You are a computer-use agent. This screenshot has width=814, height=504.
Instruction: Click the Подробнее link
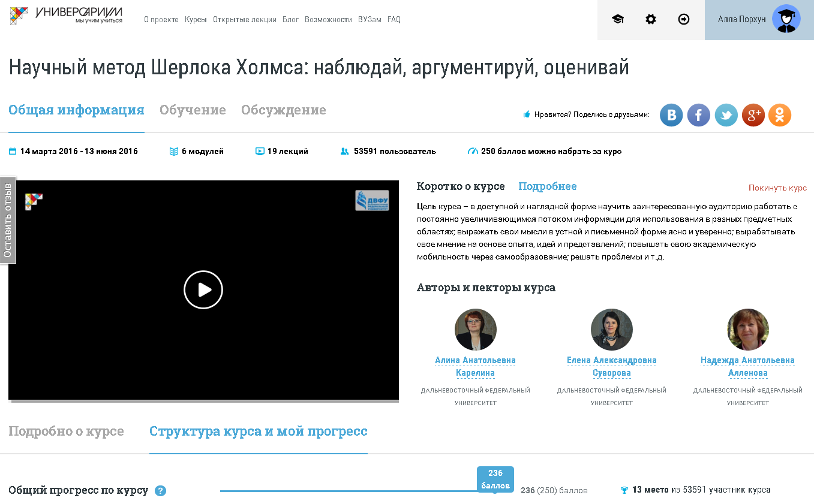click(x=547, y=186)
